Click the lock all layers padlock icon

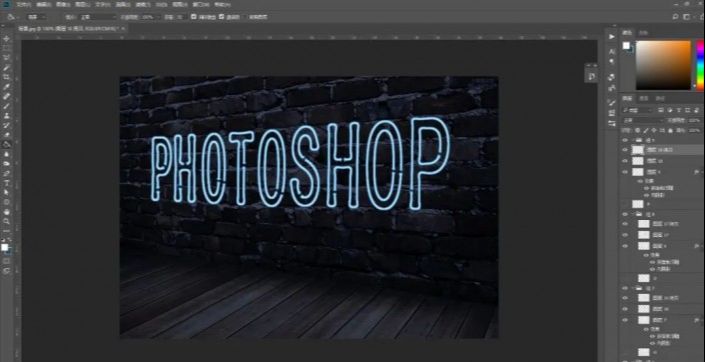(670, 130)
